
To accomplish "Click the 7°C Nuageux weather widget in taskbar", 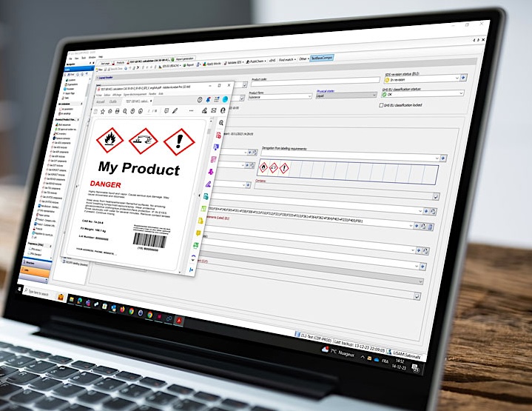I will 338,352.
